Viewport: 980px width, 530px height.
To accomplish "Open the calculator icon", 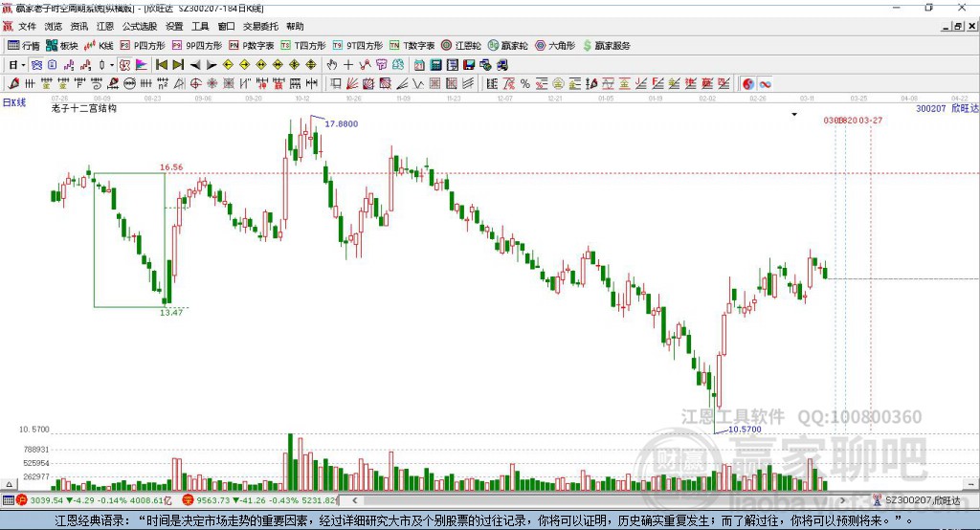I will point(435,65).
